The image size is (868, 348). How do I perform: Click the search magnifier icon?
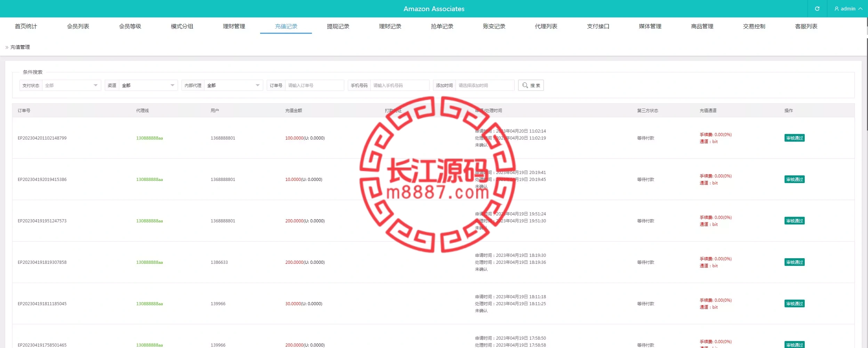point(525,85)
